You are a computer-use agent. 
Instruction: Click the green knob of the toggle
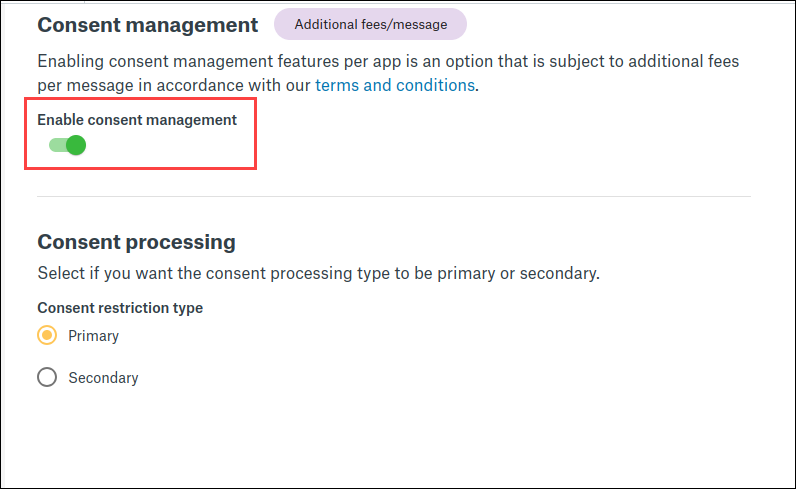click(76, 146)
